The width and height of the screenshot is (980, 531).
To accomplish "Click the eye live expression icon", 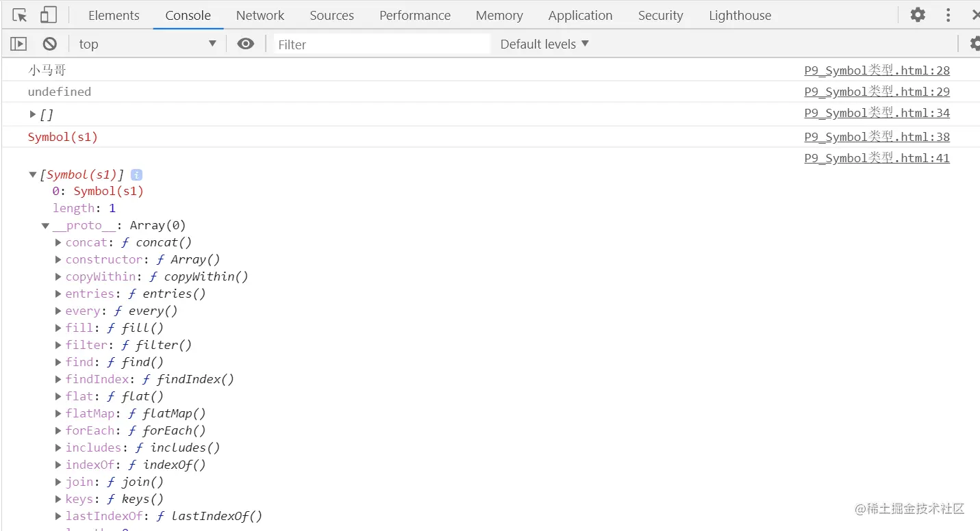I will click(245, 44).
